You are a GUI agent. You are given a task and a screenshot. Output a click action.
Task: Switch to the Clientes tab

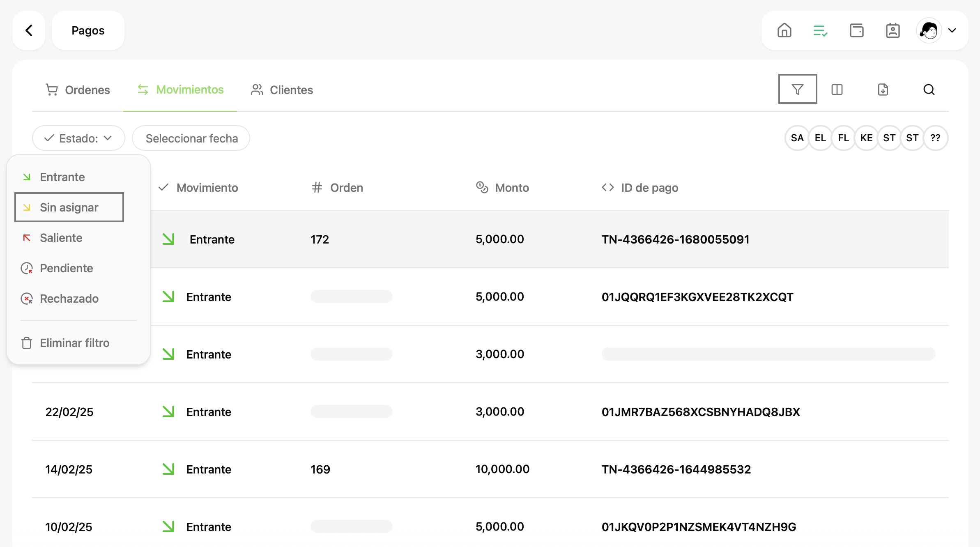pyautogui.click(x=282, y=90)
